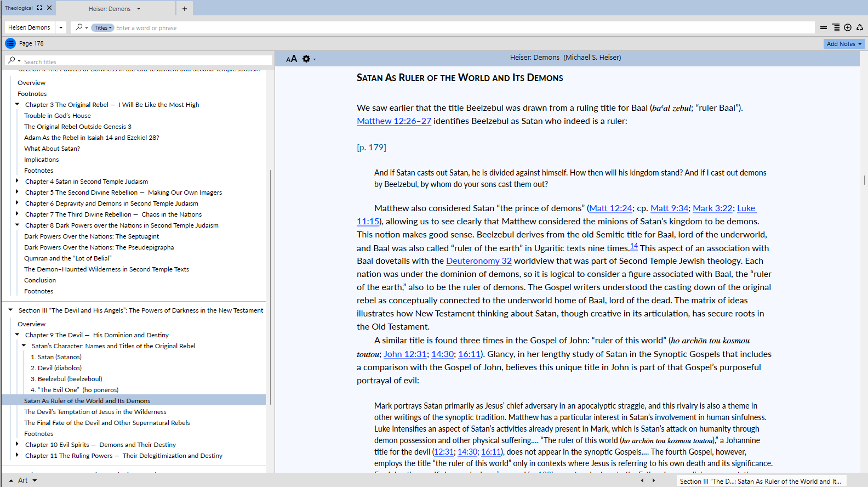Follow the Deuteronomy 32 hyperlink
Viewport: 868px width, 487px height.
478,261
